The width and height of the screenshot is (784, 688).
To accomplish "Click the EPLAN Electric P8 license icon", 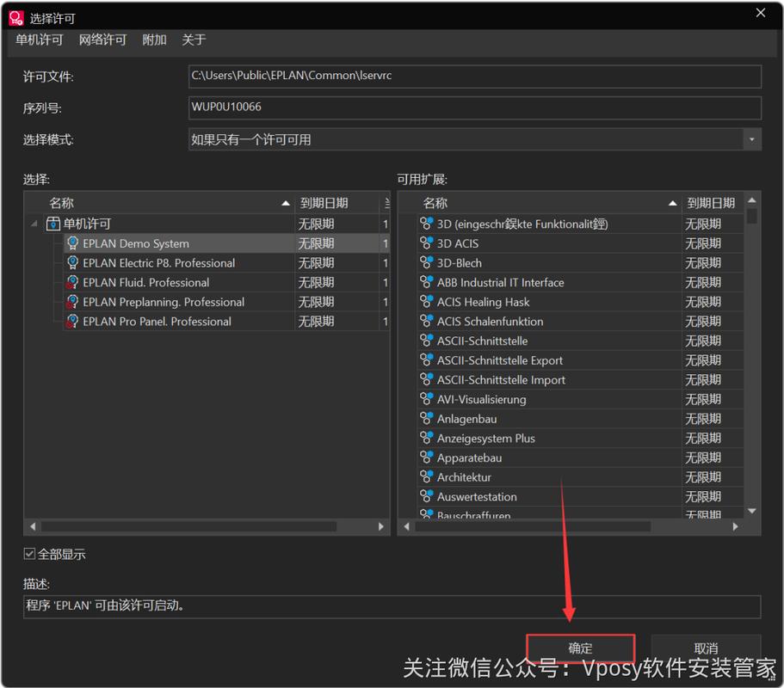I will pos(72,263).
